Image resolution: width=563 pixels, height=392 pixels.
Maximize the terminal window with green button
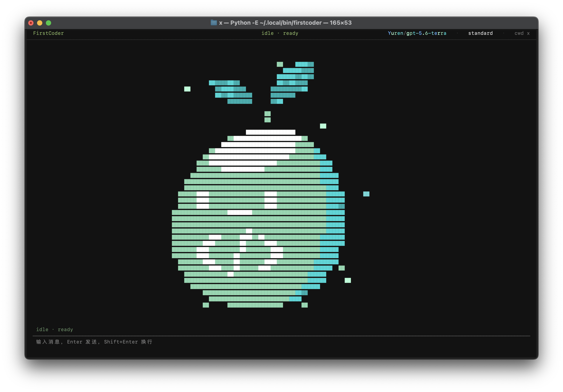[x=48, y=23]
